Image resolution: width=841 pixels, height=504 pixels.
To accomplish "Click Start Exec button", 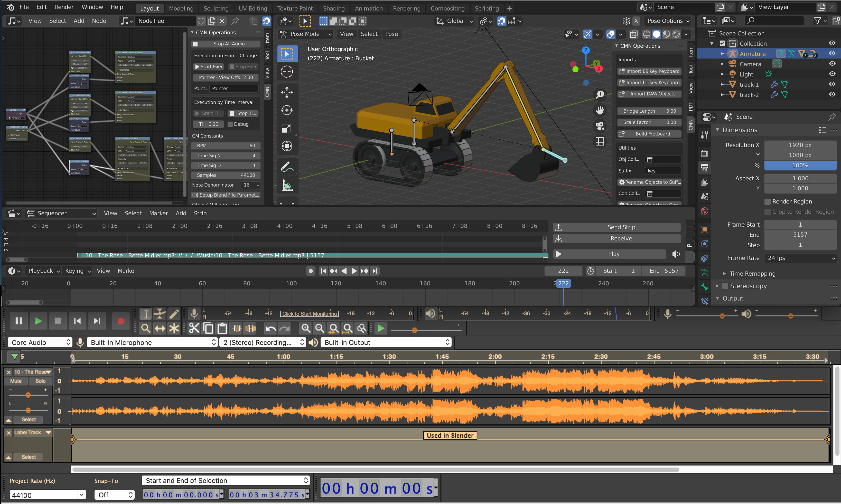I will (x=209, y=67).
